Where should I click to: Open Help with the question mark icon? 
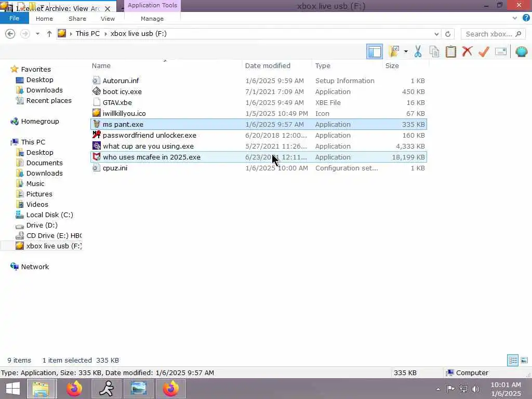pos(526,18)
